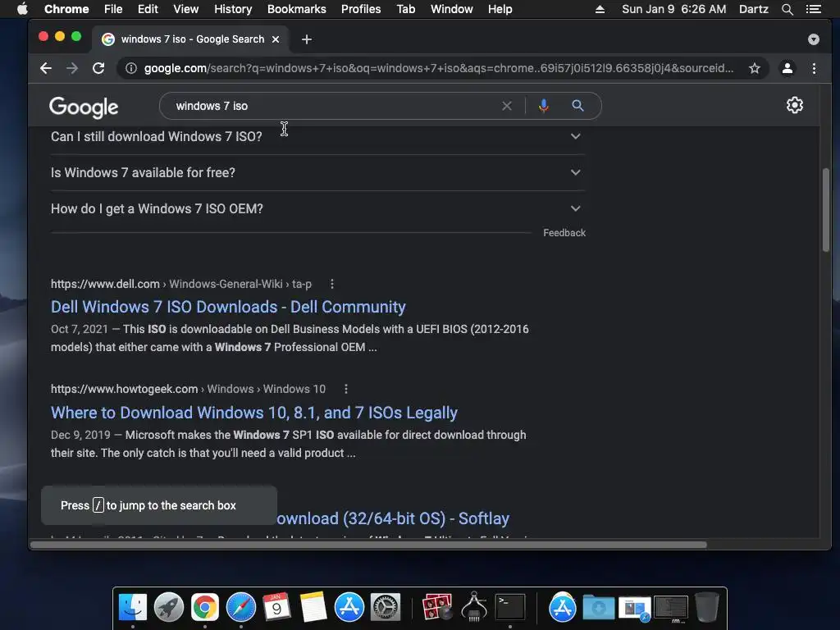
Task: Open Launchpad from the dock
Action: click(x=169, y=608)
